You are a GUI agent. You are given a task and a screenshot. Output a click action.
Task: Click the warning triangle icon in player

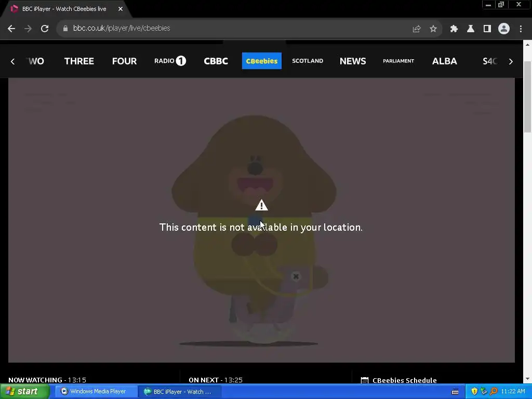(261, 205)
